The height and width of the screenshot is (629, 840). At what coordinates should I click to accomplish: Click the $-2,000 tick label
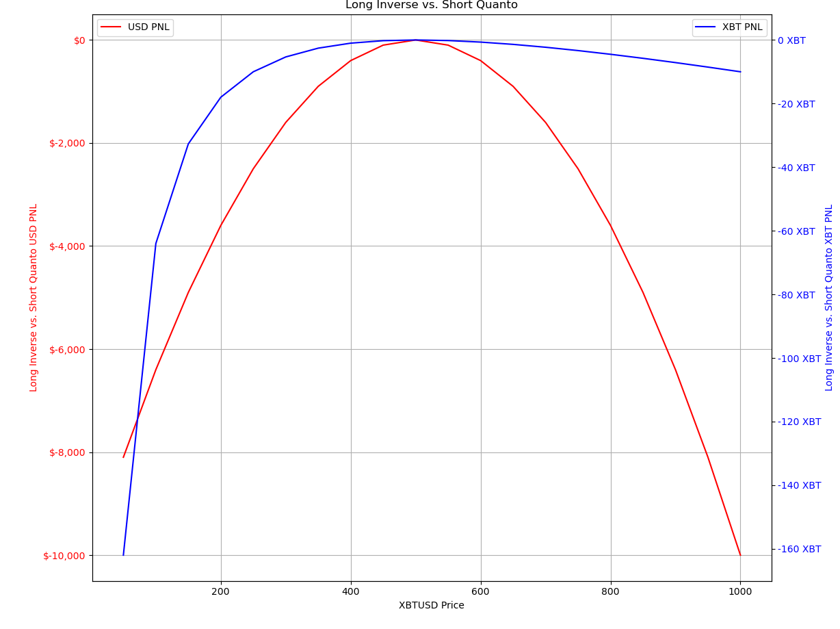(67, 143)
